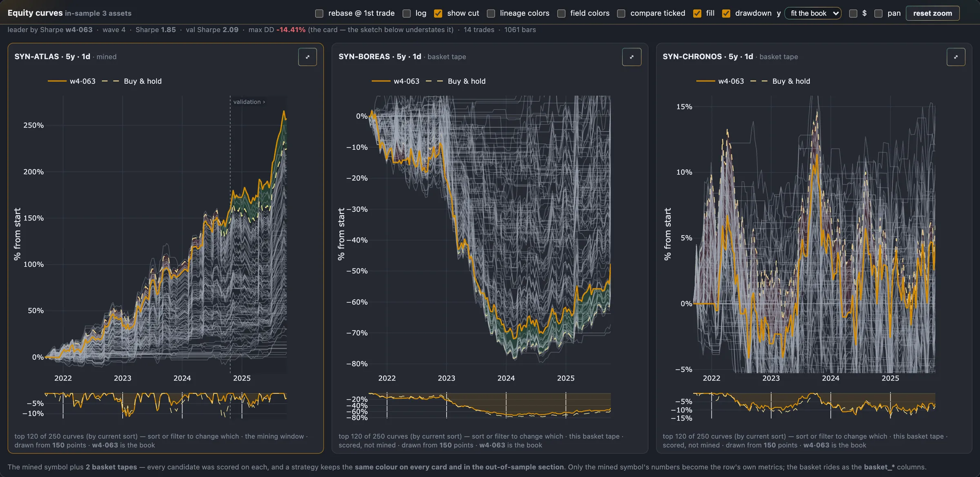
Task: Disable the fill checkbox
Action: pyautogui.click(x=697, y=13)
